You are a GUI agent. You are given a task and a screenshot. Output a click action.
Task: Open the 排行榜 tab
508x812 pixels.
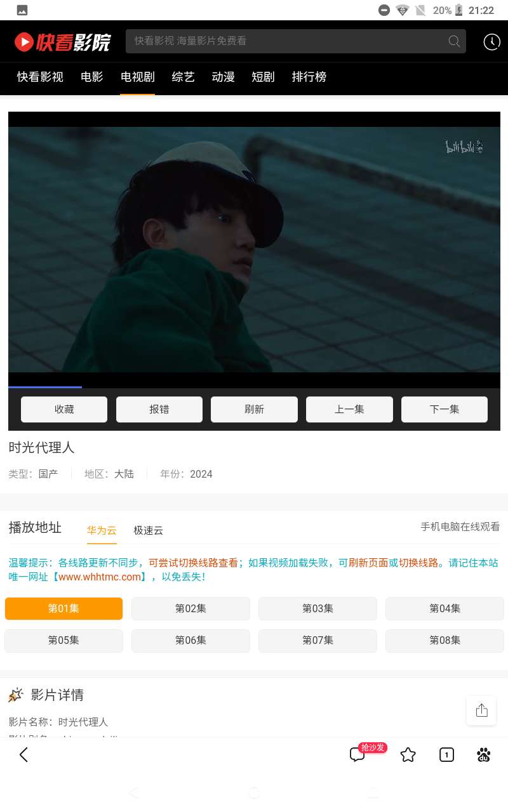[x=309, y=77]
